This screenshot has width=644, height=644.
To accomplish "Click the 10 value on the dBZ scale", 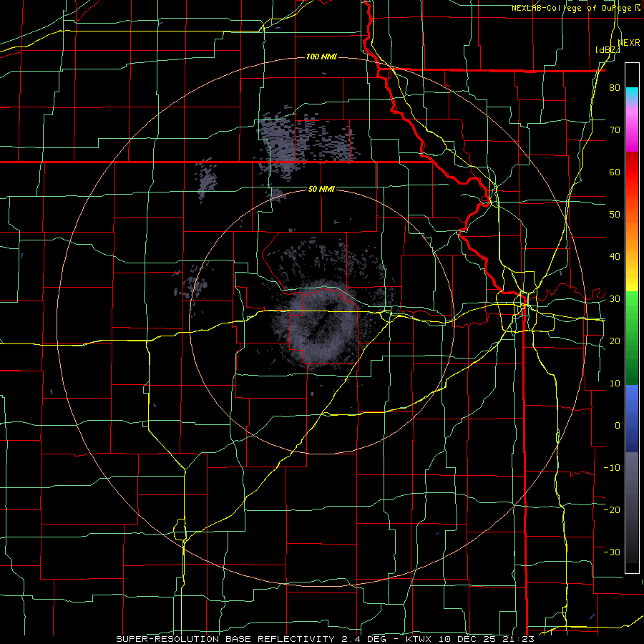I will [615, 384].
